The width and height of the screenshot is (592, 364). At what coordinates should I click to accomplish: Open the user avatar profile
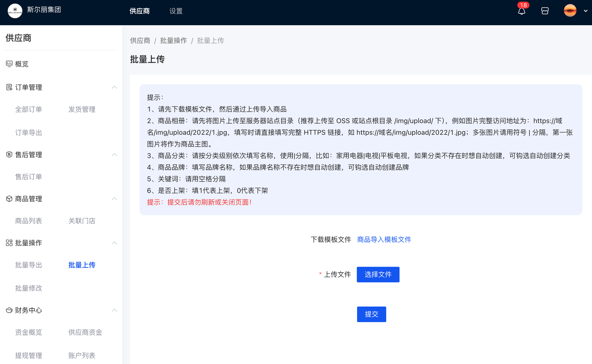(x=570, y=11)
